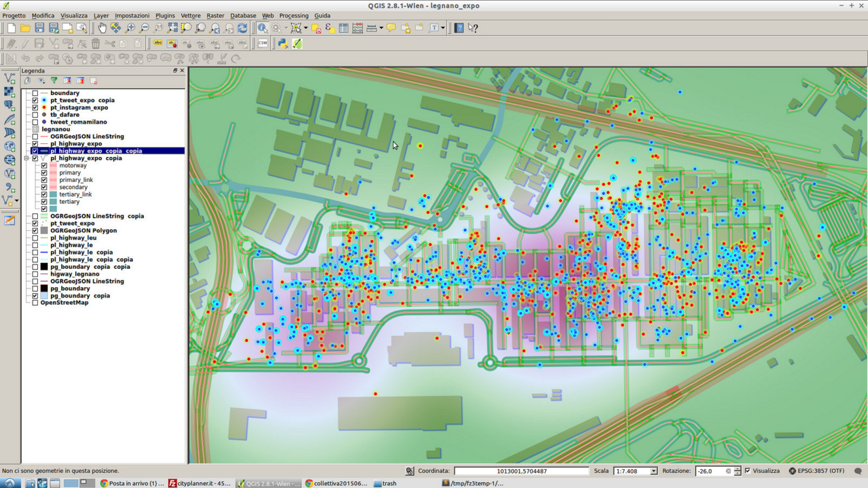
Task: Click the Refresh map icon
Action: click(243, 28)
